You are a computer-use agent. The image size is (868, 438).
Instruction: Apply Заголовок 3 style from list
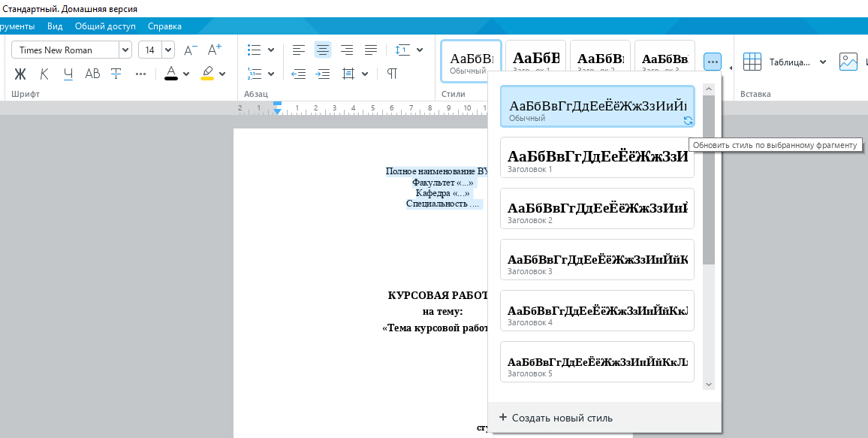click(x=597, y=260)
